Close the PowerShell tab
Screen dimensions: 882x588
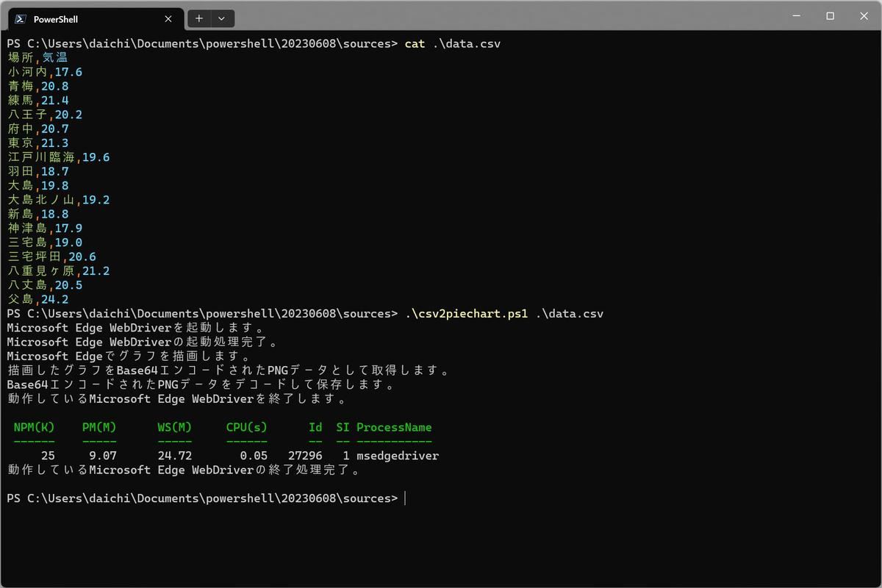point(169,19)
